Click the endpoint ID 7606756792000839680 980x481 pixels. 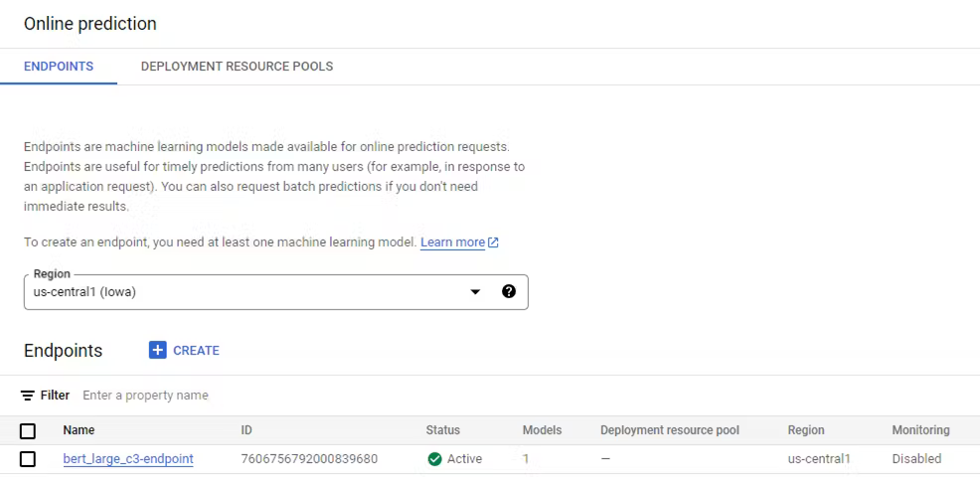[x=309, y=459]
